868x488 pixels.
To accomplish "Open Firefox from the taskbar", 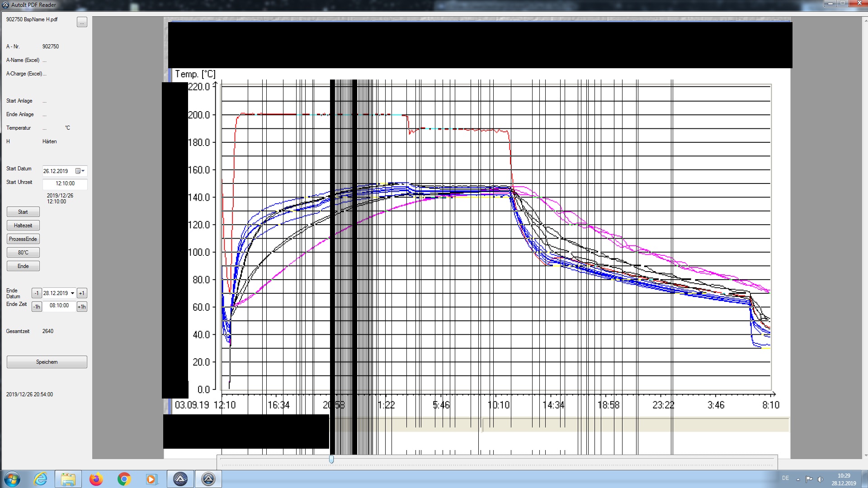I will coord(96,479).
